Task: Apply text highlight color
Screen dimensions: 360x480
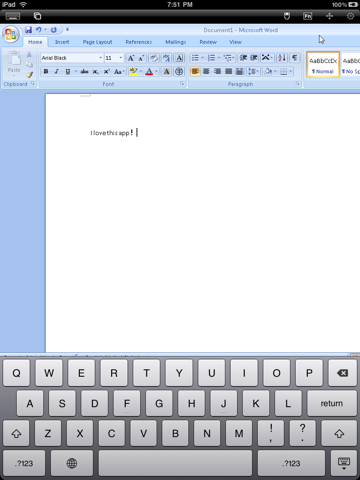Action: [x=133, y=71]
